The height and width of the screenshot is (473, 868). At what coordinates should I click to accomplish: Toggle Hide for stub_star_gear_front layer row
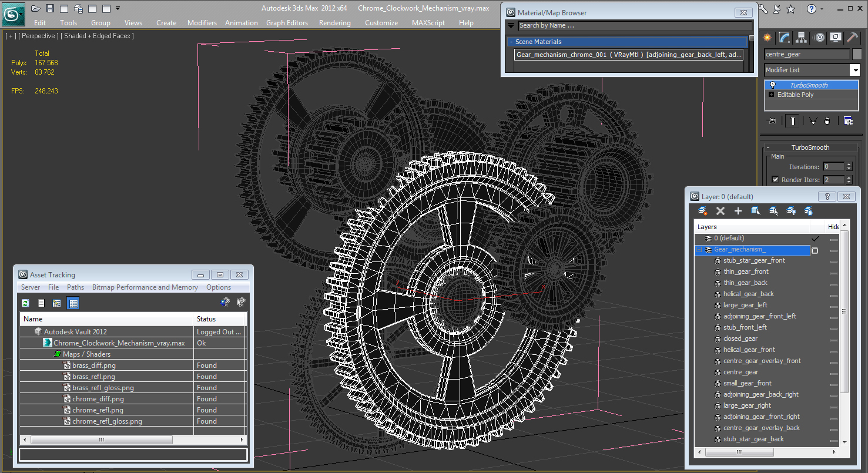point(834,261)
